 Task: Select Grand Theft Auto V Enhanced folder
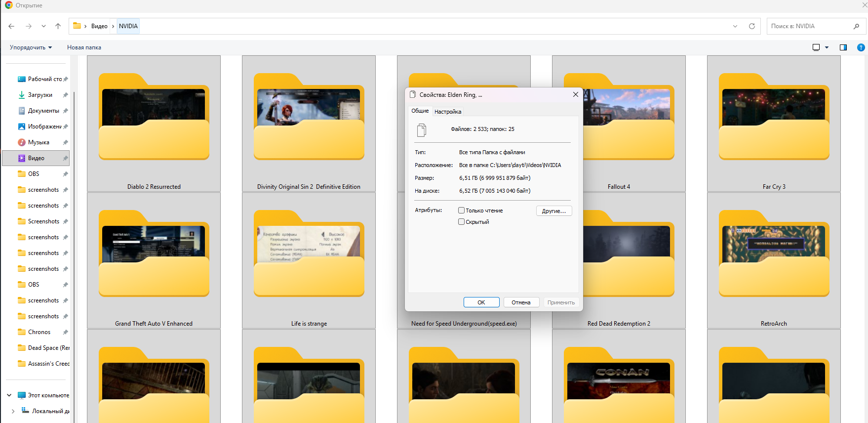(x=154, y=260)
